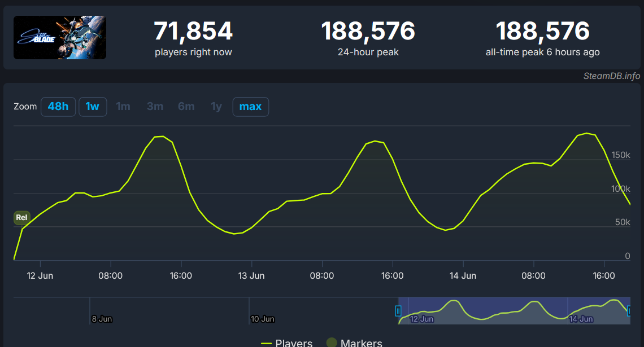Click the 71,854 players right now figure
644x347 pixels.
pyautogui.click(x=193, y=31)
